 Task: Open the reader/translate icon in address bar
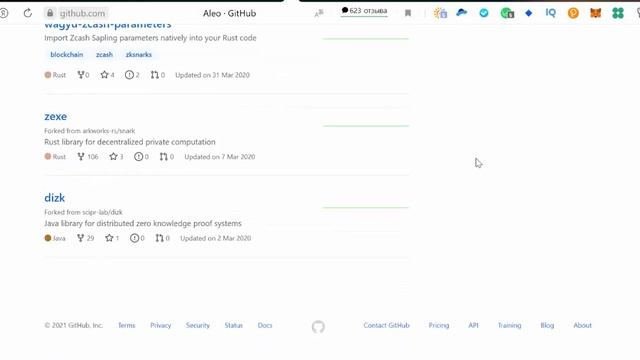(x=319, y=13)
